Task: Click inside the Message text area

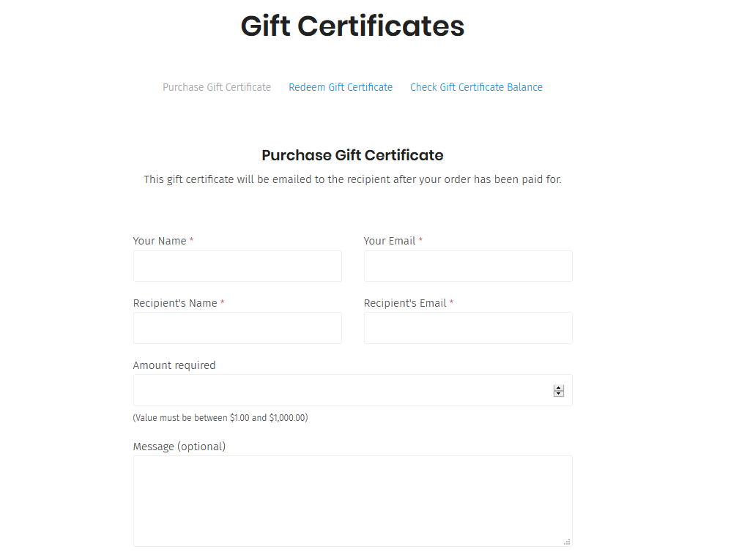Action: [x=352, y=501]
